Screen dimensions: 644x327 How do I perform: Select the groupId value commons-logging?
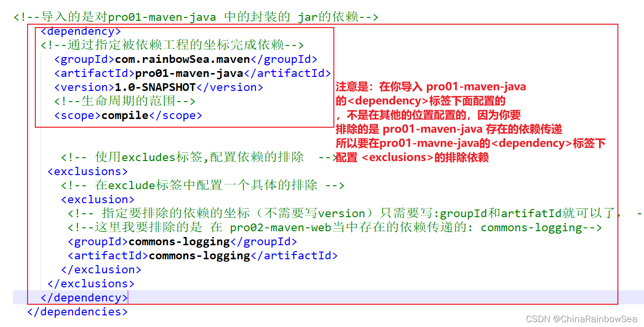(x=179, y=242)
